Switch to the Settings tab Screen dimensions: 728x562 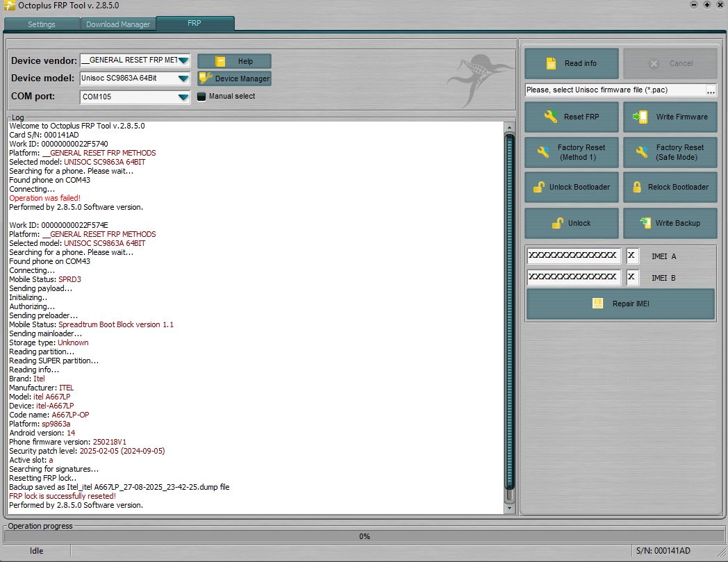point(42,24)
